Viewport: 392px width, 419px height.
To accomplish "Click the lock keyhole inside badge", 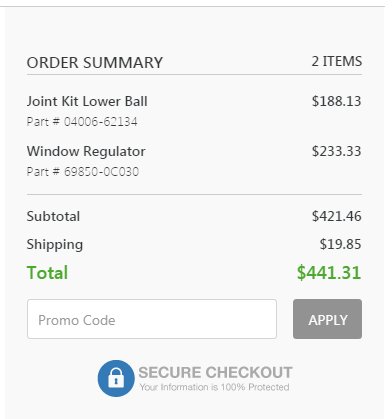I will pyautogui.click(x=116, y=381).
